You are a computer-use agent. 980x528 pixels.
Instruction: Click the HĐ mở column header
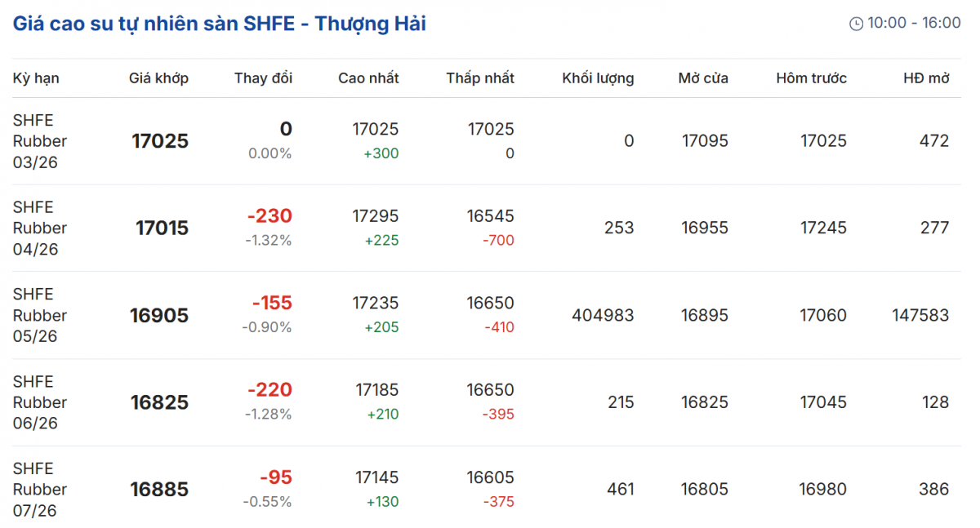(926, 78)
